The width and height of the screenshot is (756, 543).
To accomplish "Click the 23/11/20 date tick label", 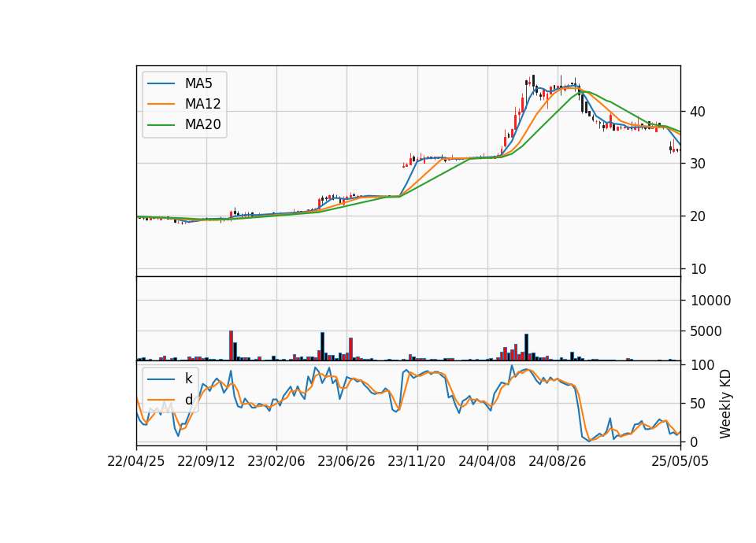I will (x=417, y=461).
